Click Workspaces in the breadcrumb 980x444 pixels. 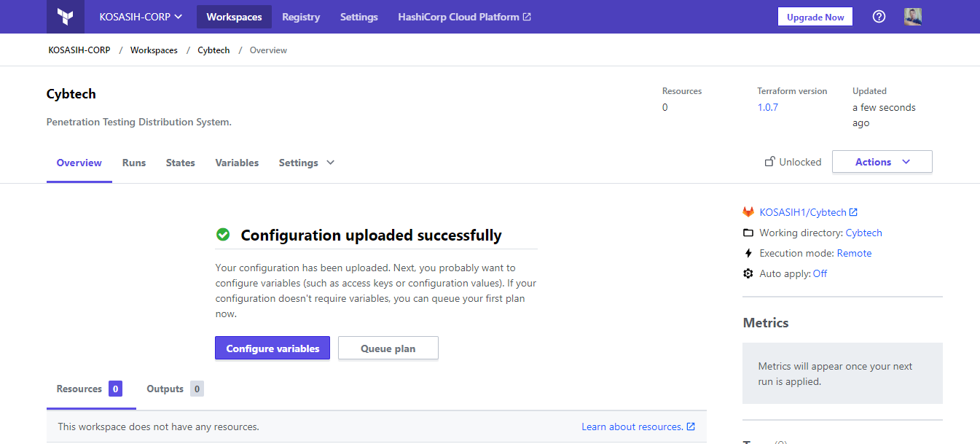(x=154, y=50)
